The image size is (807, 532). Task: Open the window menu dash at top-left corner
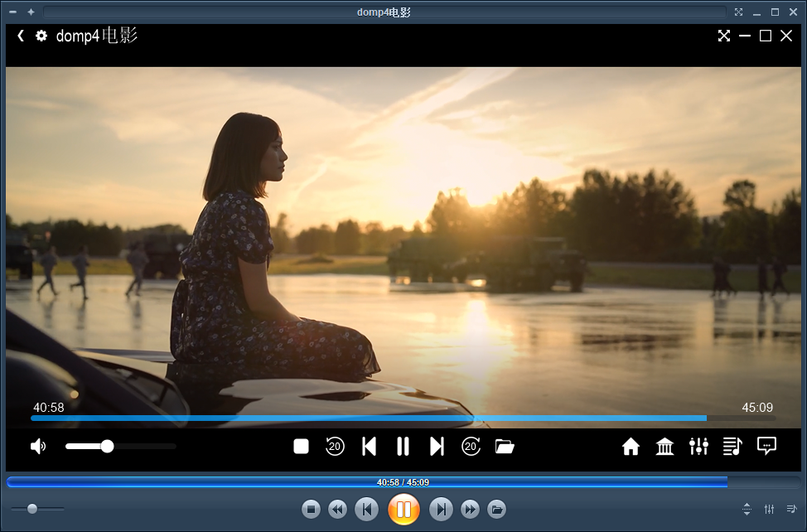click(12, 12)
